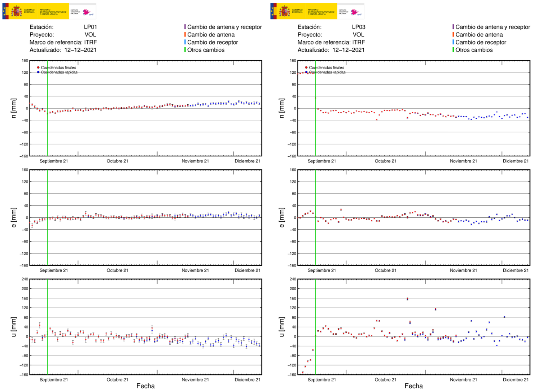Image resolution: width=534 pixels, height=392 pixels.
Task: Select the Septiembre 21 axis label on LP01
Action: pyautogui.click(x=54, y=161)
